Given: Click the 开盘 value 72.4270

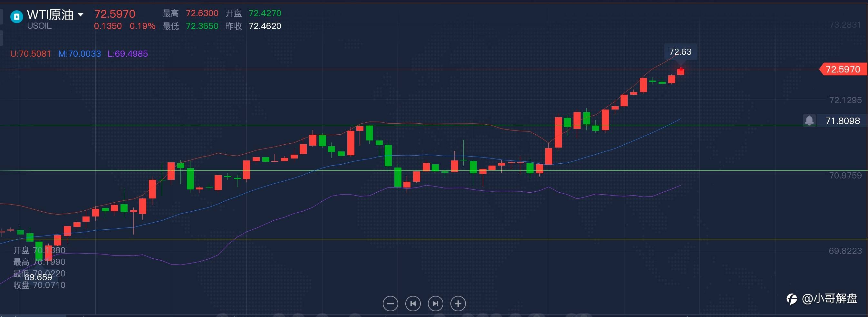Looking at the screenshot, I should coord(265,13).
